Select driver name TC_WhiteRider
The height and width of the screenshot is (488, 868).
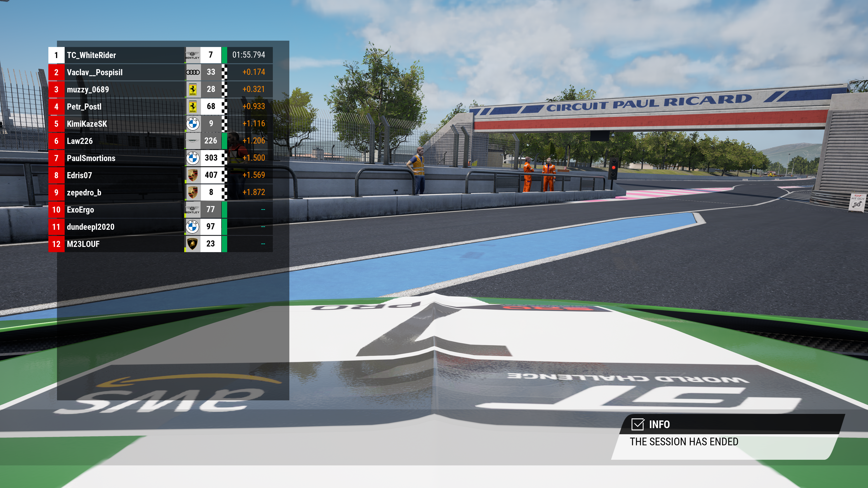click(91, 55)
